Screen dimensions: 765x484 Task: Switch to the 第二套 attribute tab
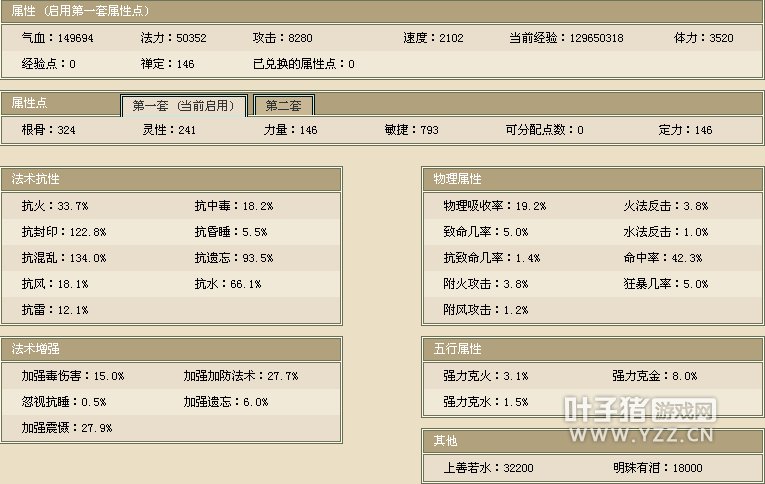click(284, 106)
